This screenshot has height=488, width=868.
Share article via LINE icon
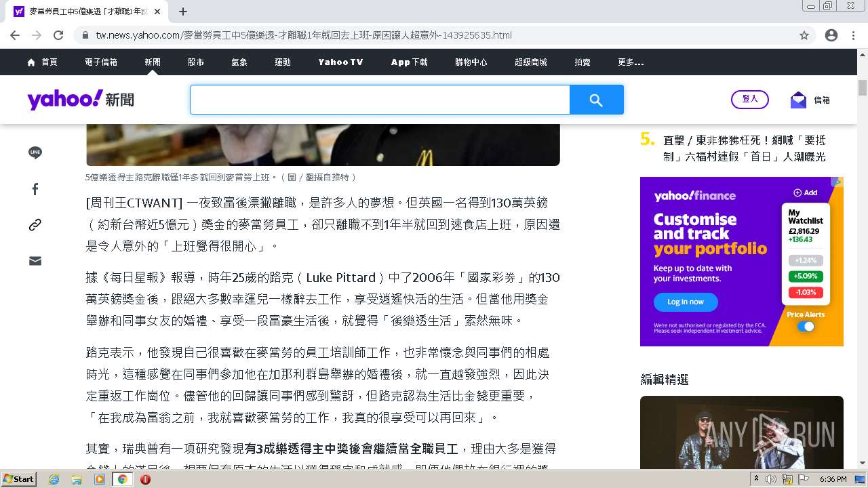point(35,153)
